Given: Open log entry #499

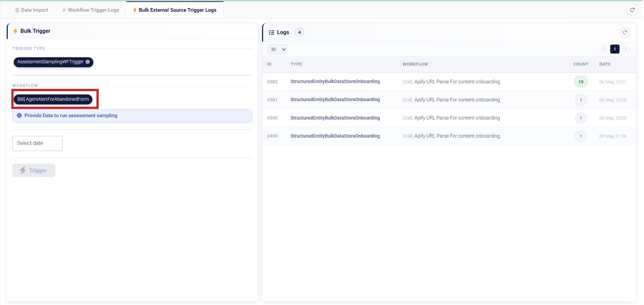Looking at the screenshot, I should (449, 136).
